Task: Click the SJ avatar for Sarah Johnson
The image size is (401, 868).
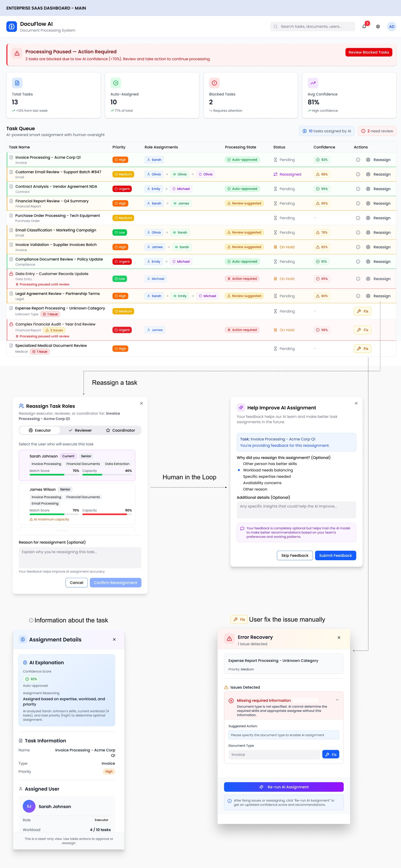Action: pyautogui.click(x=29, y=806)
